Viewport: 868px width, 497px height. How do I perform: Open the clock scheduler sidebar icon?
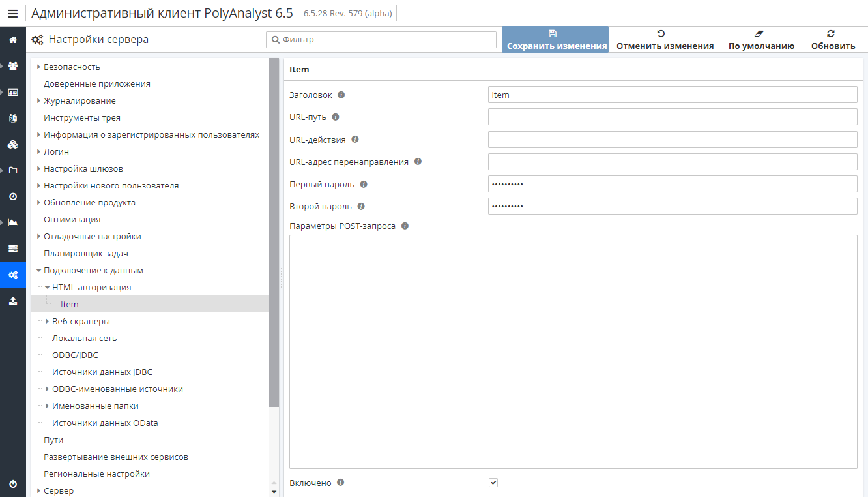(x=13, y=196)
